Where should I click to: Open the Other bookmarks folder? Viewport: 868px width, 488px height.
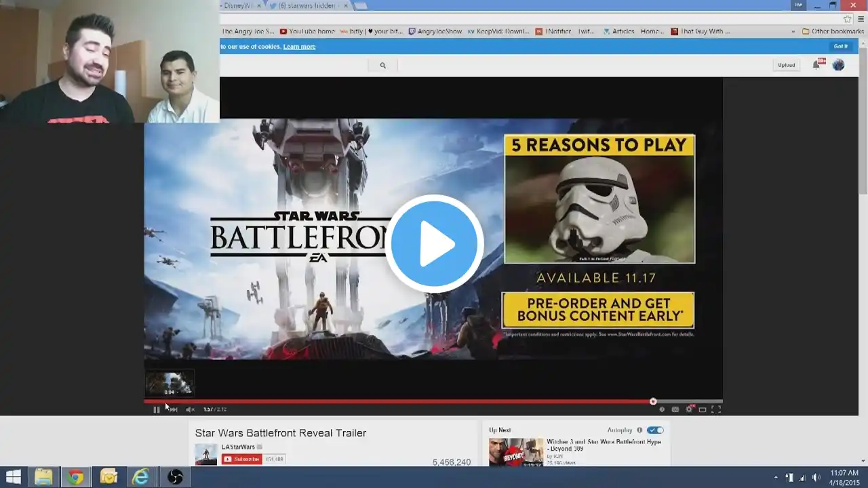[834, 31]
